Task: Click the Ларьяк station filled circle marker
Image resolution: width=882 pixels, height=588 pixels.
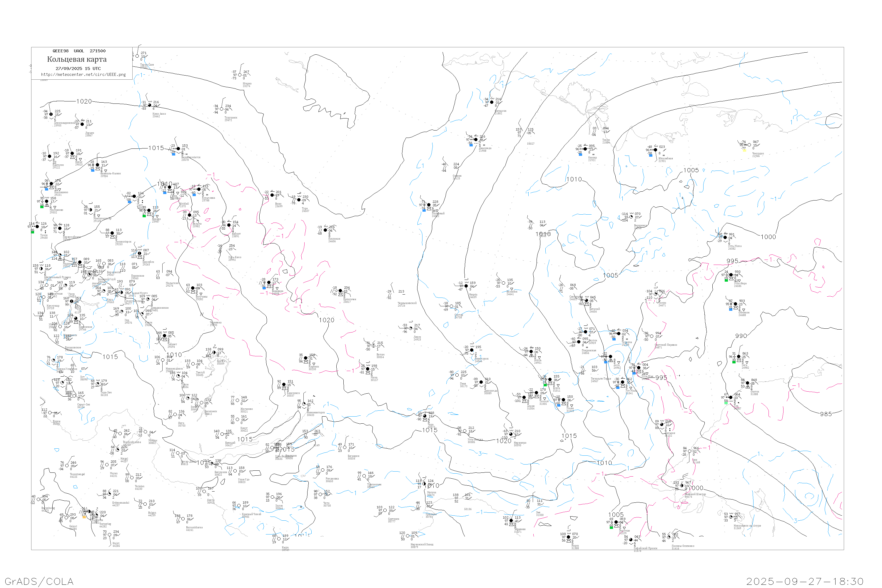Action: click(x=82, y=124)
